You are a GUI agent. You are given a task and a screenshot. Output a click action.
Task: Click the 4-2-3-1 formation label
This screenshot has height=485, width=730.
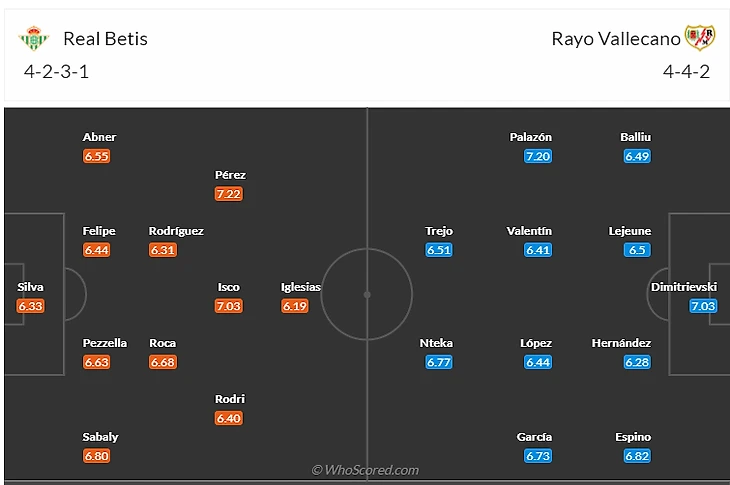[x=56, y=72]
